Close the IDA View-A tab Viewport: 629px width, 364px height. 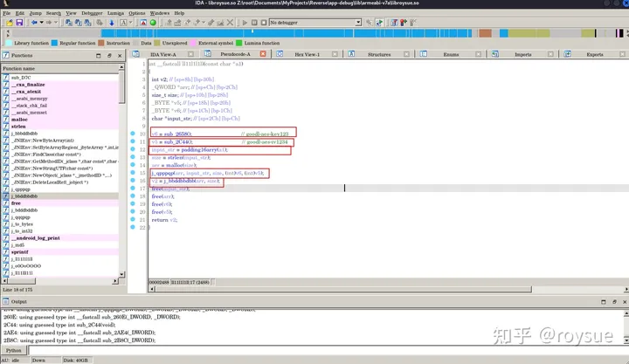pyautogui.click(x=191, y=54)
